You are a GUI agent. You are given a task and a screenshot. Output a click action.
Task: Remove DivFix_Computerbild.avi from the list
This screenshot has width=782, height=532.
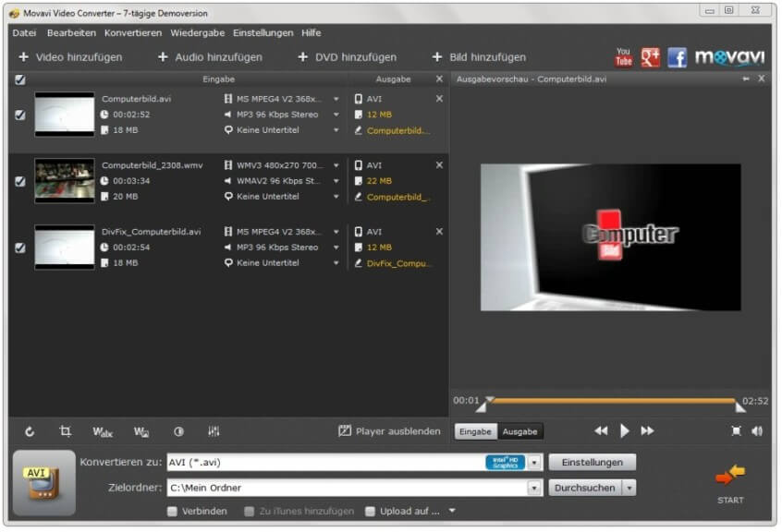(x=439, y=232)
